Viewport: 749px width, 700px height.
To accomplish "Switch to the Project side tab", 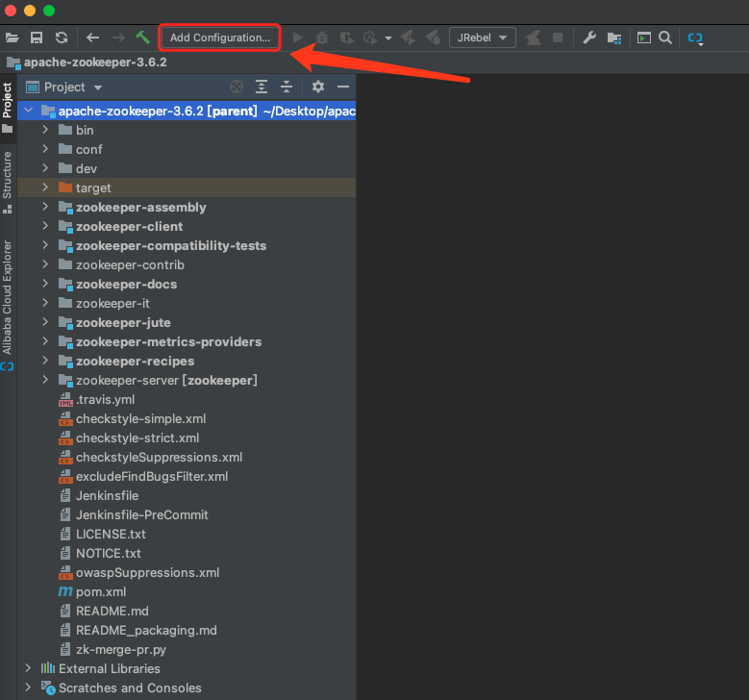I will 7,108.
